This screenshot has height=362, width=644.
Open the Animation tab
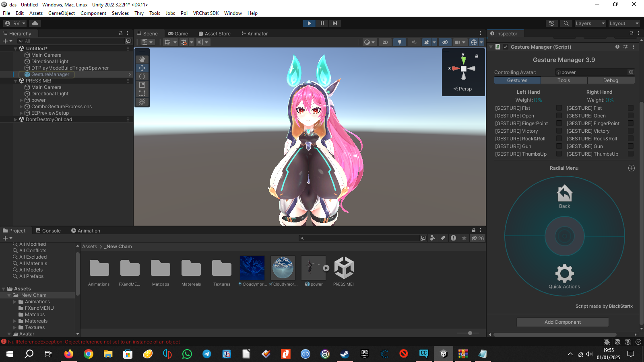[86, 231]
